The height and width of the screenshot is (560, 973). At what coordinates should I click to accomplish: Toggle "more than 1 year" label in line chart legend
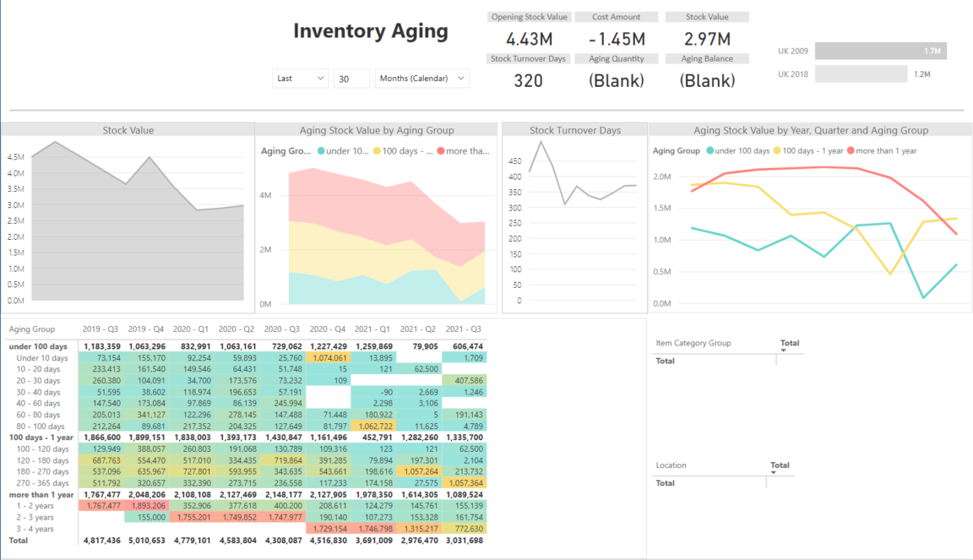tap(885, 150)
